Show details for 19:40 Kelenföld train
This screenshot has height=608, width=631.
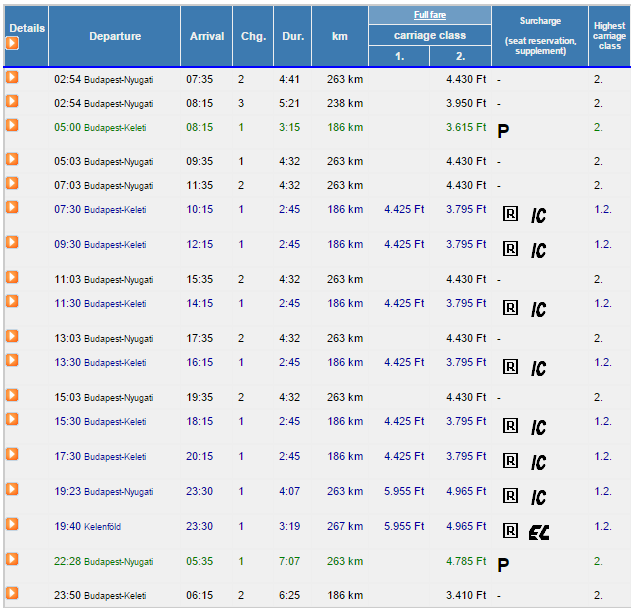12,525
